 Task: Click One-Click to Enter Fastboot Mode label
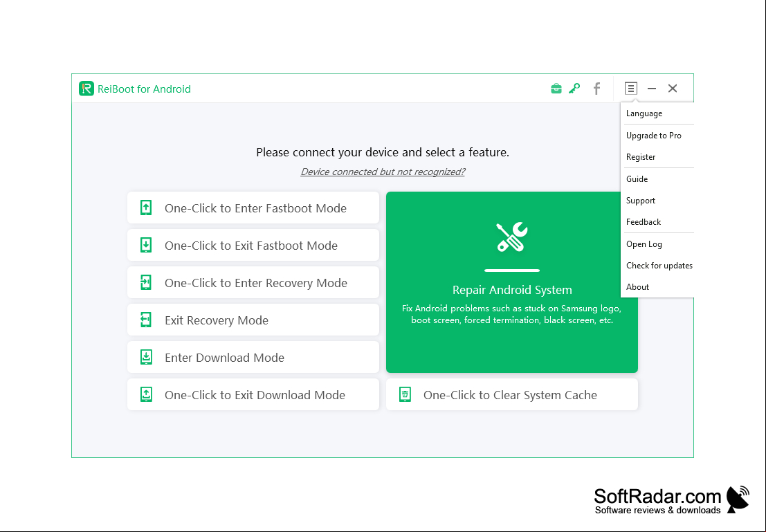tap(255, 208)
